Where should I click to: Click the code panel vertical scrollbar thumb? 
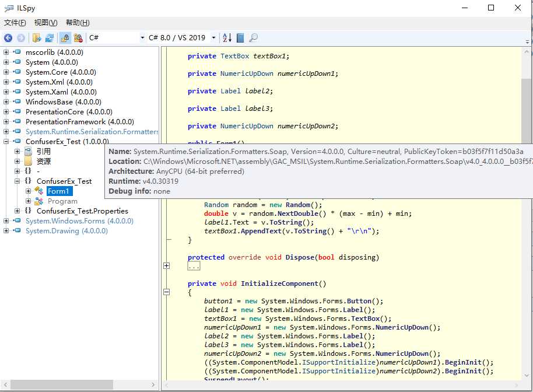(526, 111)
